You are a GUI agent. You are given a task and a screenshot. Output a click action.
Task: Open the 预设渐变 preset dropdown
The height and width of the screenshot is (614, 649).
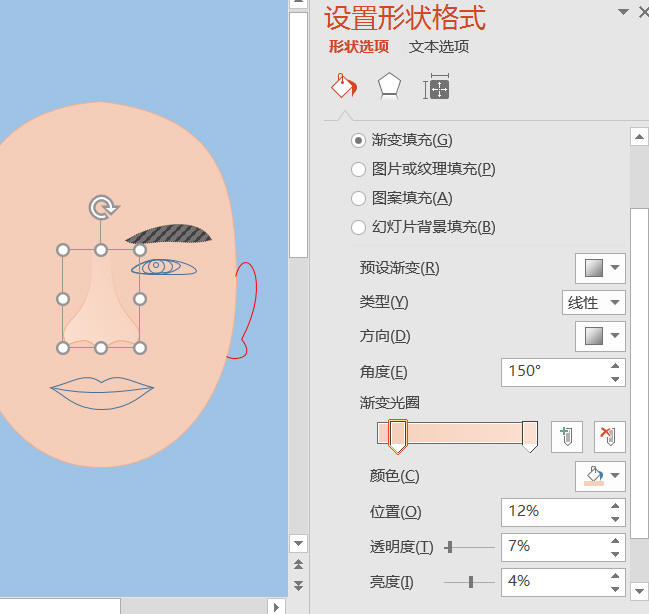tap(600, 268)
